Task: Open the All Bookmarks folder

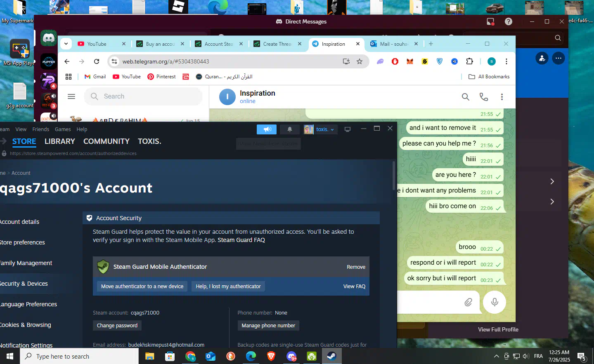Action: point(489,77)
